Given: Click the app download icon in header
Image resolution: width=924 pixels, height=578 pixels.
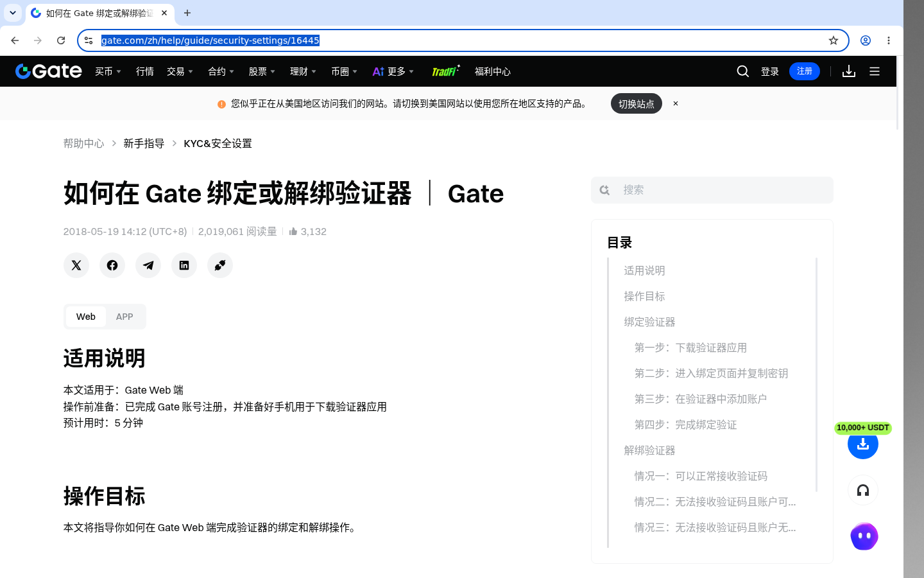Looking at the screenshot, I should click(849, 71).
